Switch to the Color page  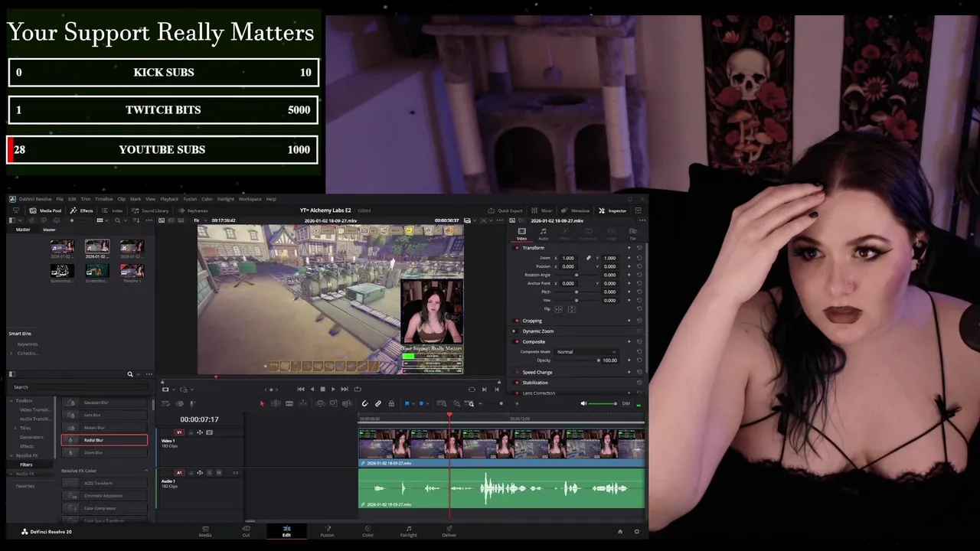click(367, 530)
